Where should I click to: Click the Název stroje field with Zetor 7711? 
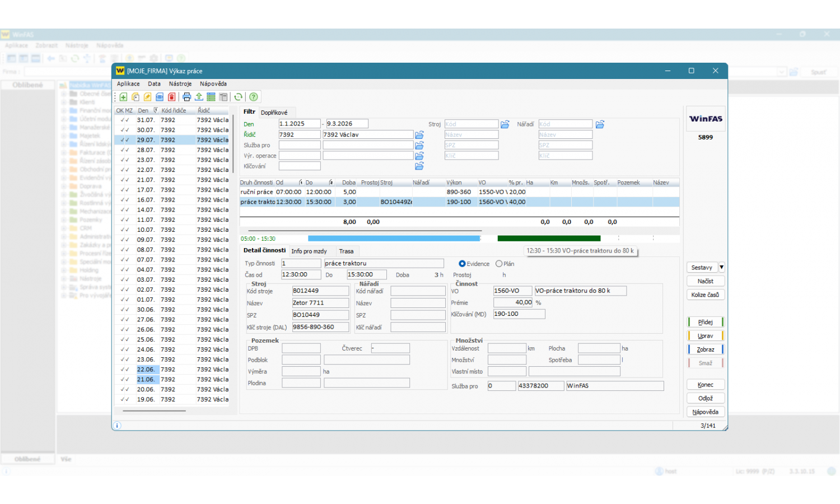tap(320, 303)
